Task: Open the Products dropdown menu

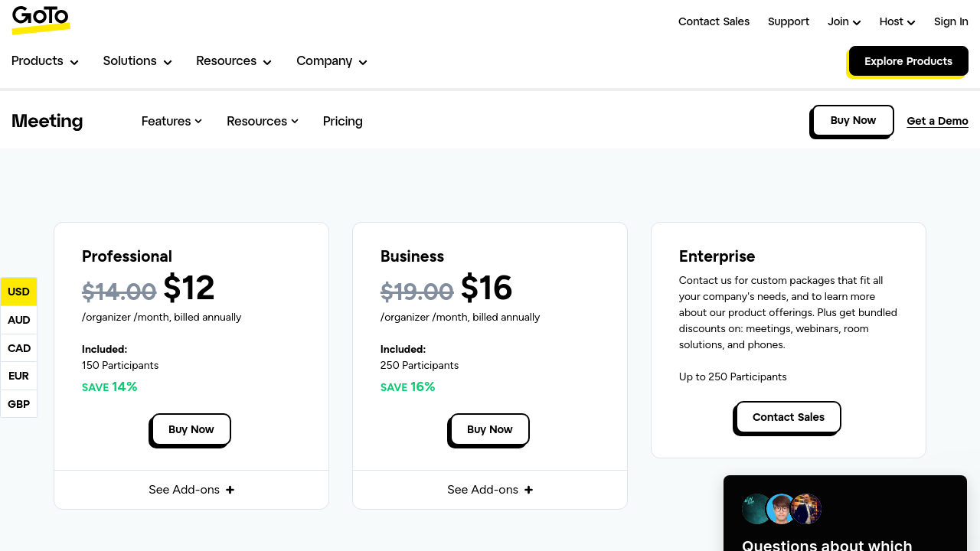Action: point(44,61)
